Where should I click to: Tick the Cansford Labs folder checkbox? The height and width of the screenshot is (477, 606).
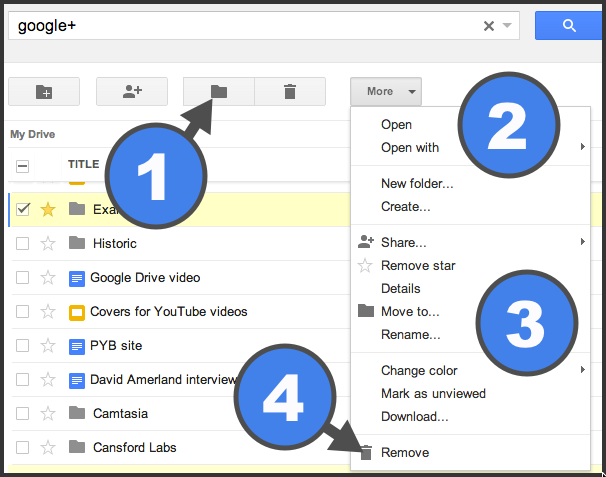point(22,448)
